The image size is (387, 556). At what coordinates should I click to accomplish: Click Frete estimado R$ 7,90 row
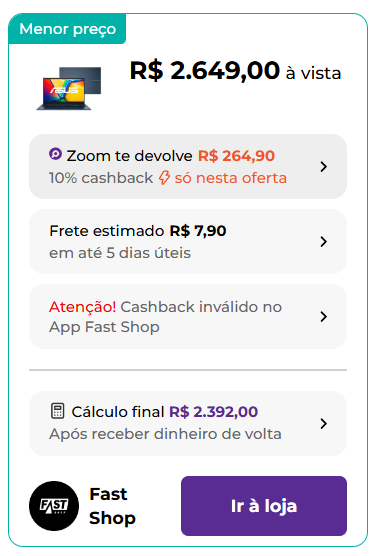point(188,241)
